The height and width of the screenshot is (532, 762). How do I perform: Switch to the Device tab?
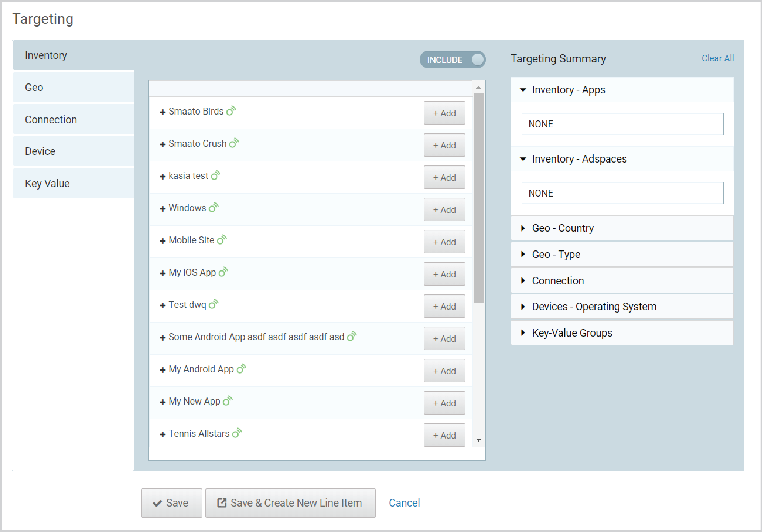73,151
